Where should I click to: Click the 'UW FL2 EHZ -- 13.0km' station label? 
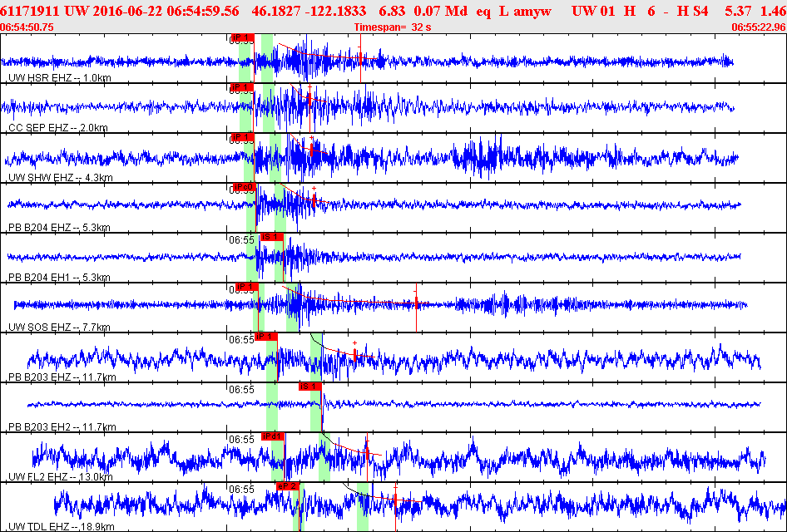[61, 477]
